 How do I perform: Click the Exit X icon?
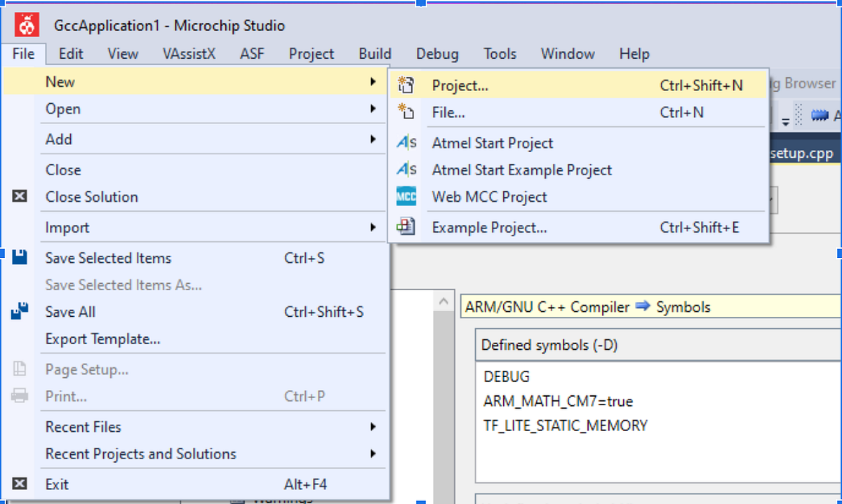[x=20, y=484]
